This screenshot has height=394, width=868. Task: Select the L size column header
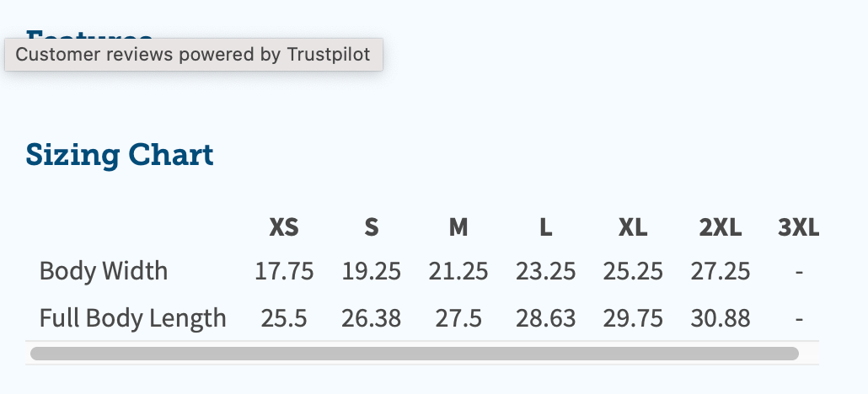click(546, 227)
